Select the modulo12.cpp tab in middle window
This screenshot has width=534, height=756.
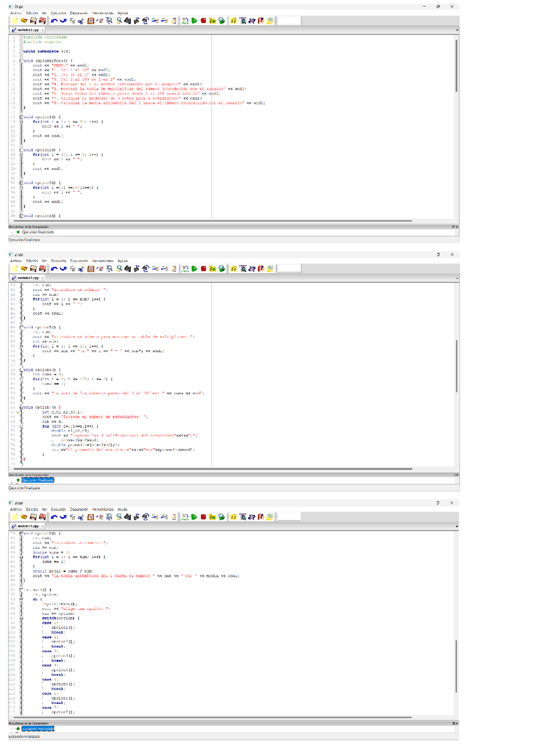[28, 278]
